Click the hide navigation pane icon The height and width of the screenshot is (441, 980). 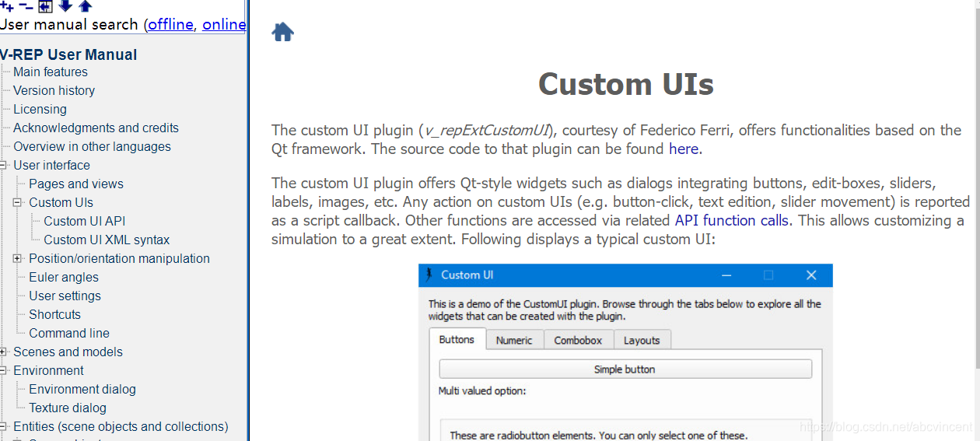(x=46, y=6)
